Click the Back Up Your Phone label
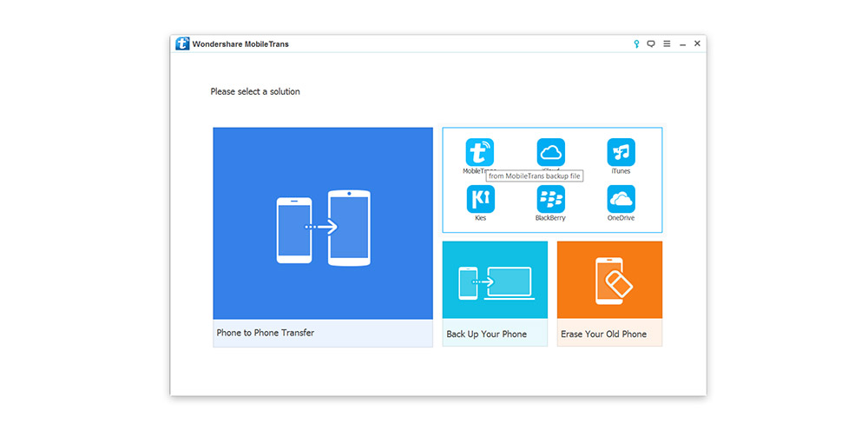 coord(487,334)
